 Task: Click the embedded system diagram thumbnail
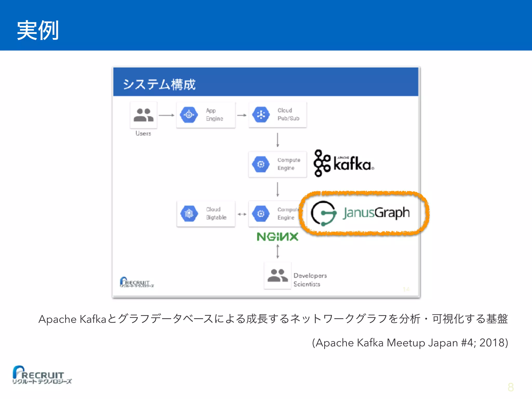tap(266, 182)
